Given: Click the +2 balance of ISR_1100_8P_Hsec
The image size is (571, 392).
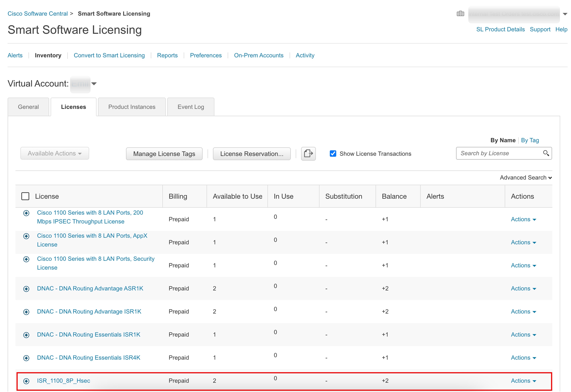Looking at the screenshot, I should (385, 381).
